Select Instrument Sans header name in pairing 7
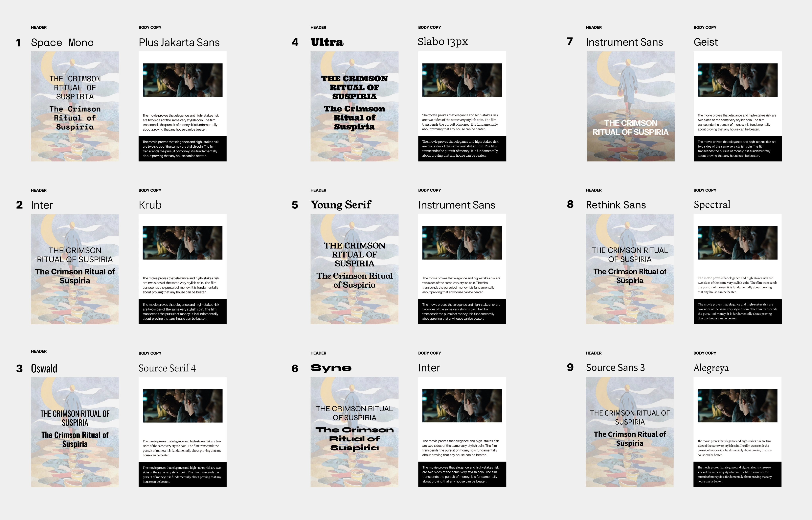 624,42
